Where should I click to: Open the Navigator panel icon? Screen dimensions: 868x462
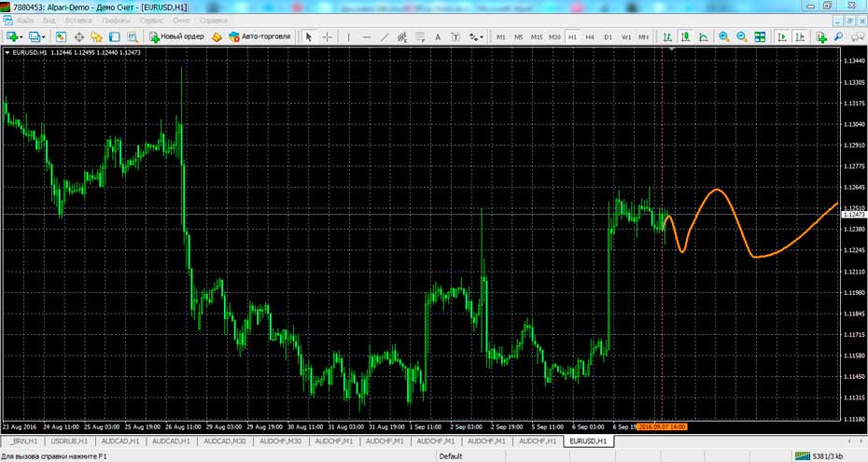click(x=97, y=37)
